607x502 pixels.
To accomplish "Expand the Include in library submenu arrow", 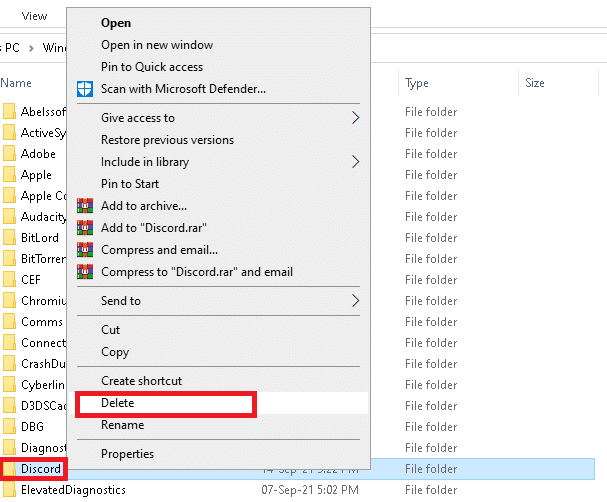I will click(x=355, y=162).
